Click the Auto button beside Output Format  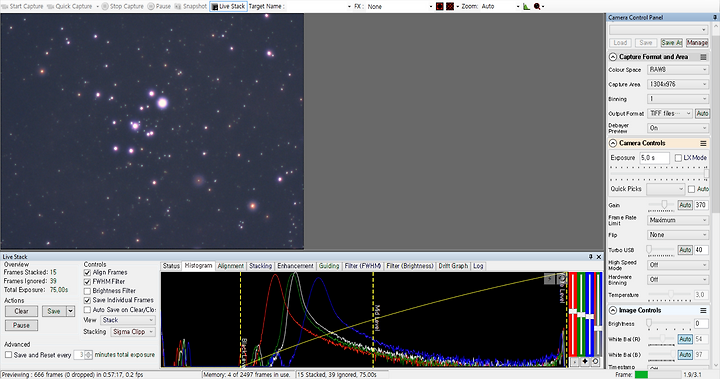702,113
